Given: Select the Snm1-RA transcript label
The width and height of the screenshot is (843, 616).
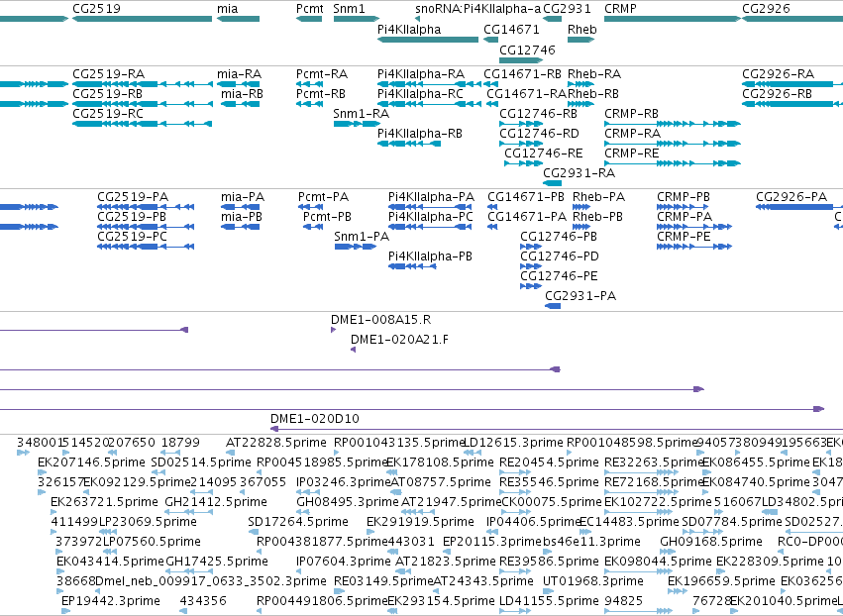Looking at the screenshot, I should pos(362,114).
